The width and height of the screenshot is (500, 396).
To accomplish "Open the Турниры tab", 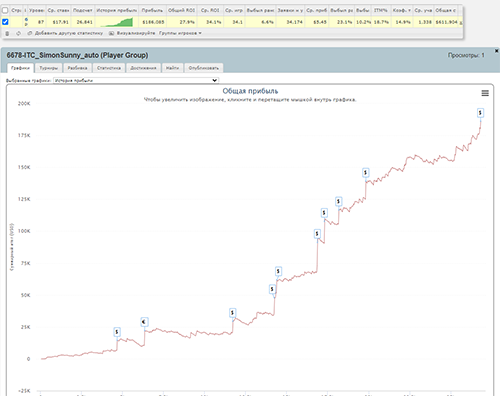I will (49, 68).
